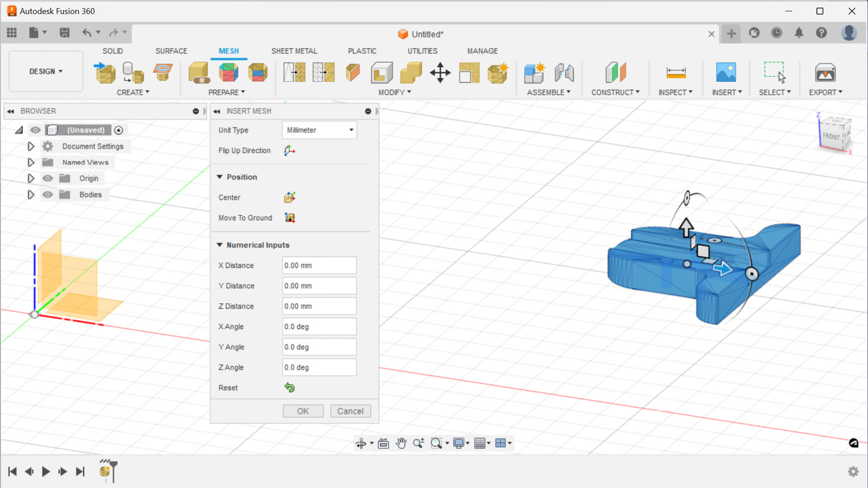Switch to the PLASTIC tab
The width and height of the screenshot is (868, 488).
(362, 51)
